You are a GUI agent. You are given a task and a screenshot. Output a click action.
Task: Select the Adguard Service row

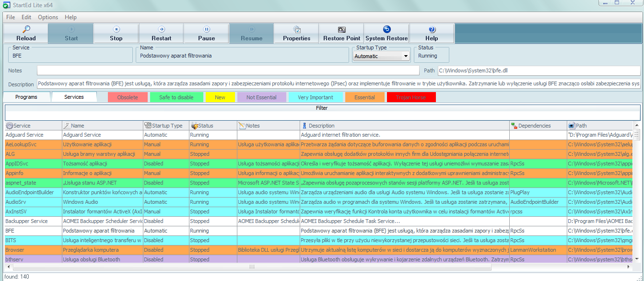[x=319, y=135]
